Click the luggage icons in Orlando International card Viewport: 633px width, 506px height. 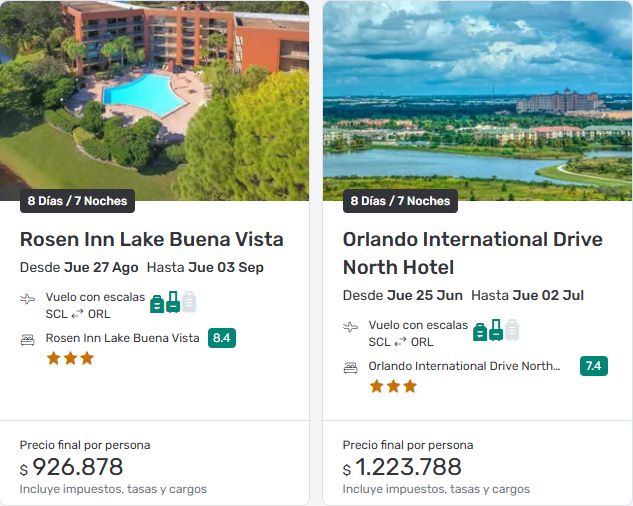click(x=496, y=330)
